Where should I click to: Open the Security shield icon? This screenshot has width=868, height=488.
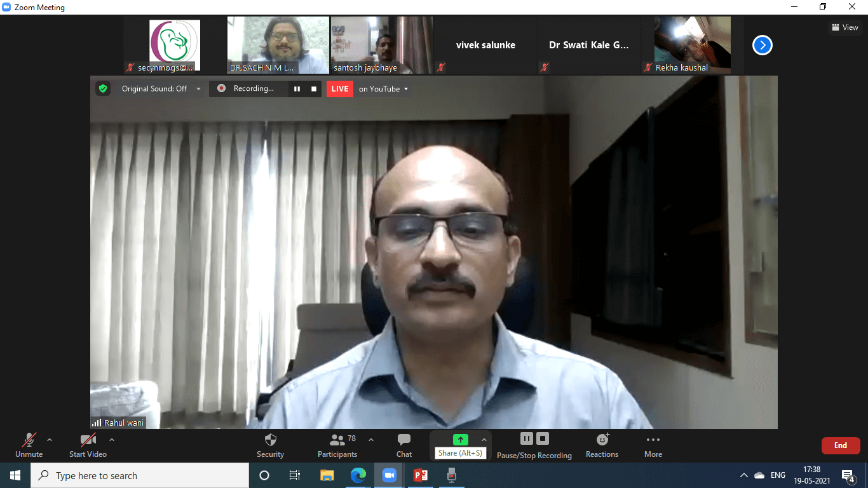coord(270,440)
